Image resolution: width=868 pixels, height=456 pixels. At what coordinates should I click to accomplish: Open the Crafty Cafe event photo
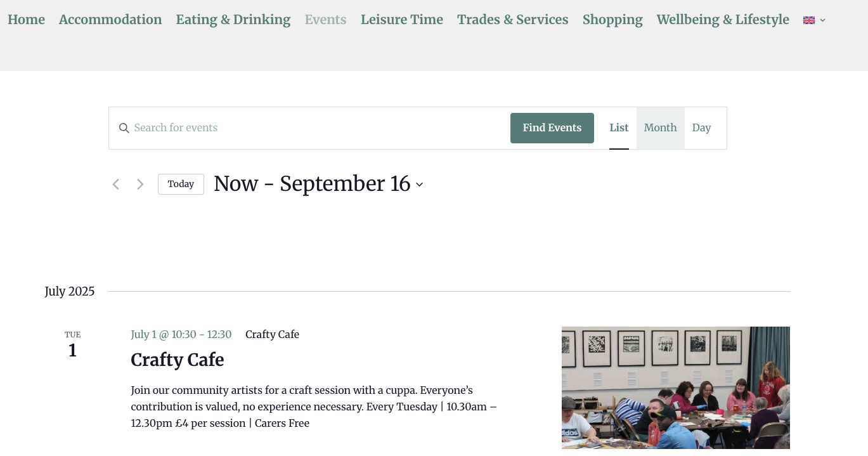click(x=676, y=388)
